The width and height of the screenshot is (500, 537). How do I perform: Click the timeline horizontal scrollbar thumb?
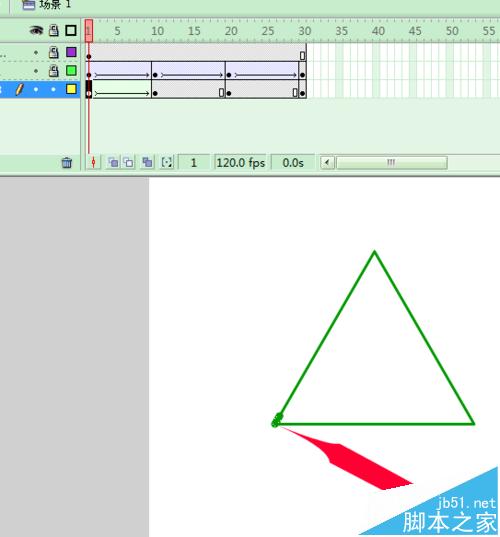(391, 163)
